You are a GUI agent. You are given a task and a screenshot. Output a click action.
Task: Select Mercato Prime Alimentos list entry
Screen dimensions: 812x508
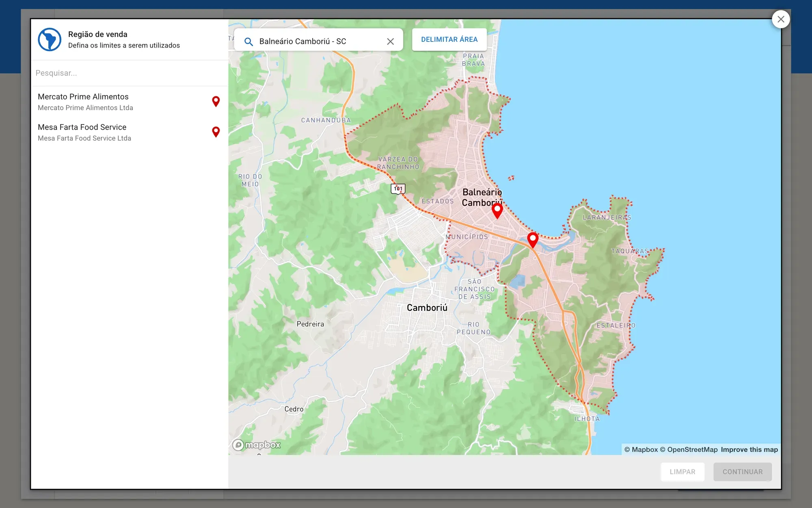pos(130,102)
